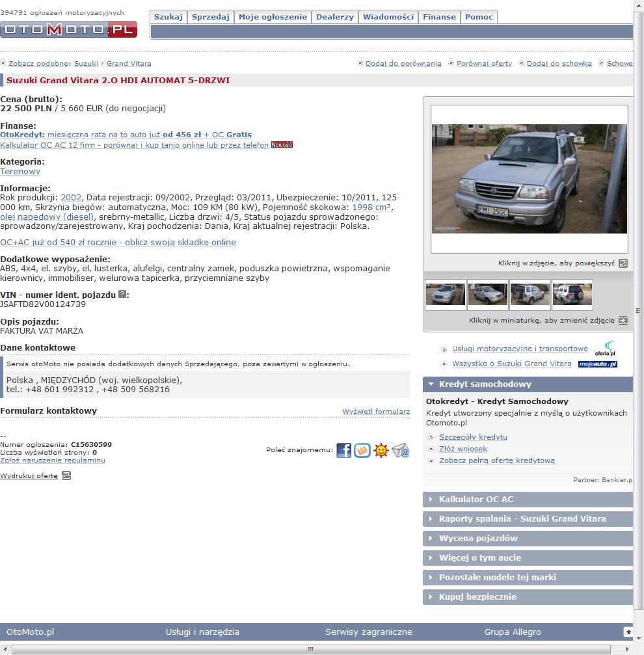Image resolution: width=644 pixels, height=655 pixels.
Task: Click the Wydrukuj ofertę link
Action: 29,475
